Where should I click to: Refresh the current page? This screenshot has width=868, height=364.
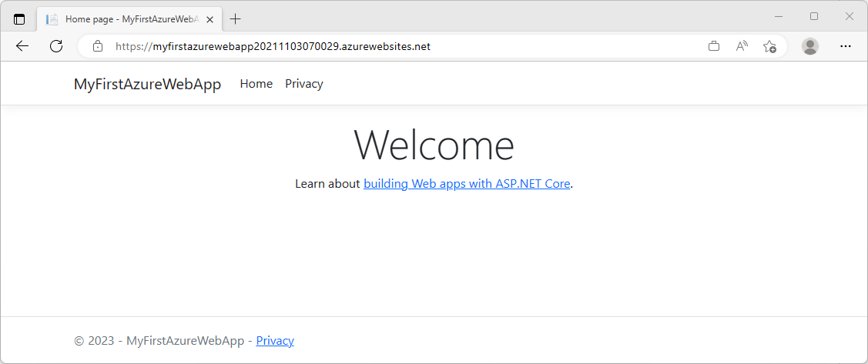[56, 46]
